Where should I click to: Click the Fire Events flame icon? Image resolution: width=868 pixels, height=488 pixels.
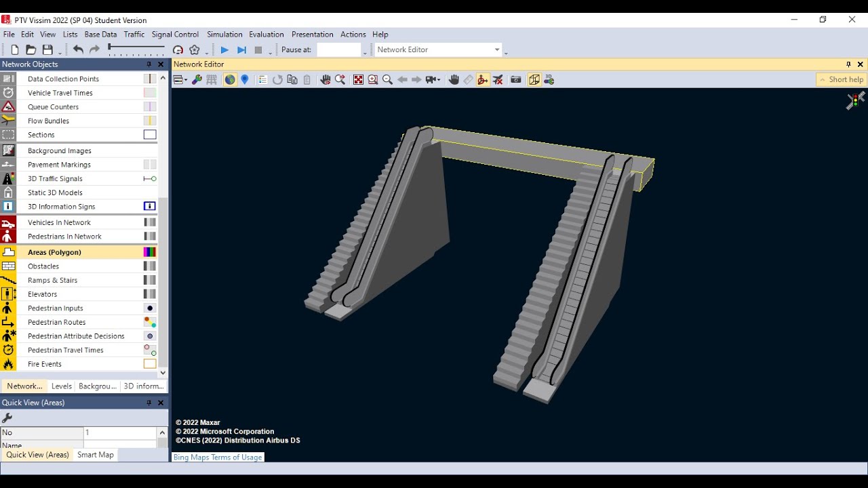click(8, 364)
